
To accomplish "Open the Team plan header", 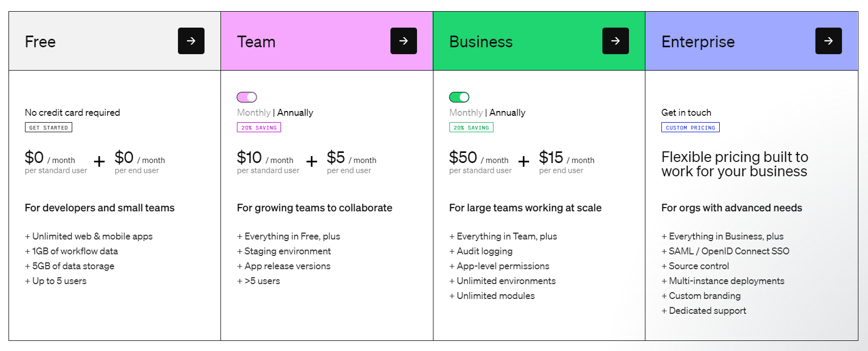I will click(x=256, y=42).
